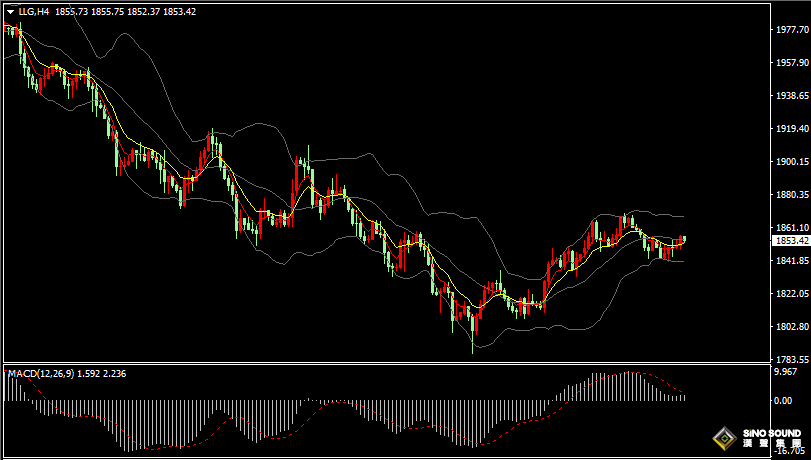Click the 0.00 MACD scale label
The image size is (811, 460).
(x=783, y=400)
